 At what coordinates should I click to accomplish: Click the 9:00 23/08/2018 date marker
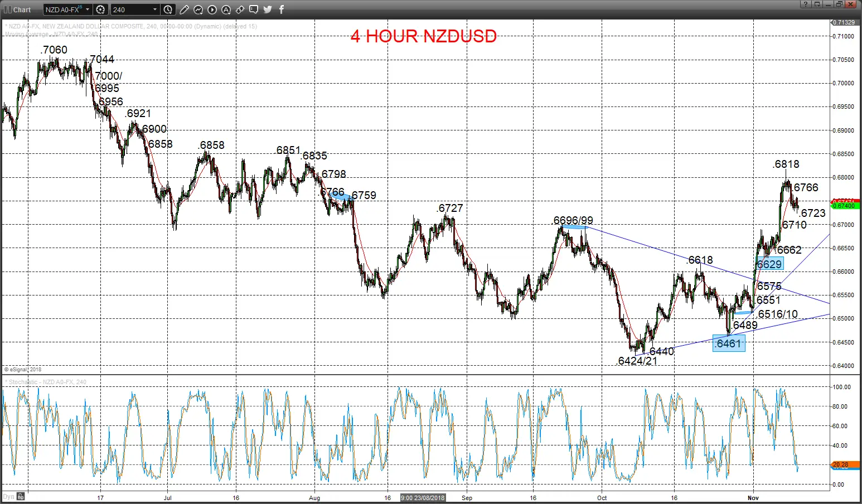point(423,497)
